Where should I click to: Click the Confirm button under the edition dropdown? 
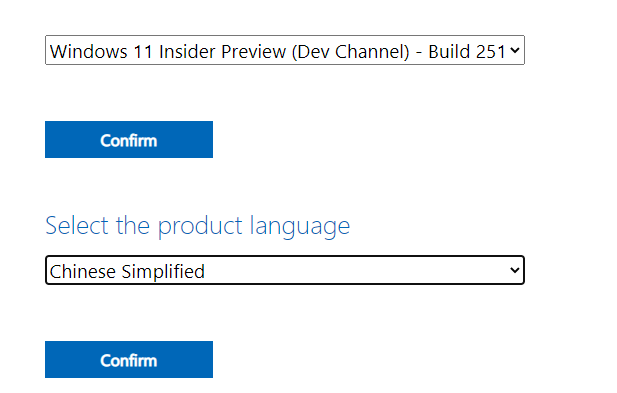(x=129, y=140)
